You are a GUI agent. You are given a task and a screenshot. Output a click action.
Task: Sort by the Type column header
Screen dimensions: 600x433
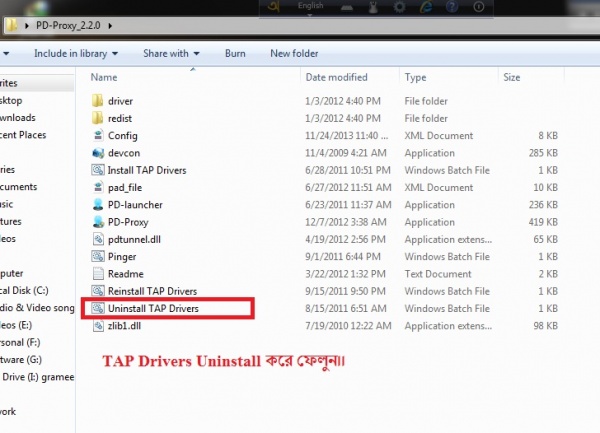click(x=415, y=77)
